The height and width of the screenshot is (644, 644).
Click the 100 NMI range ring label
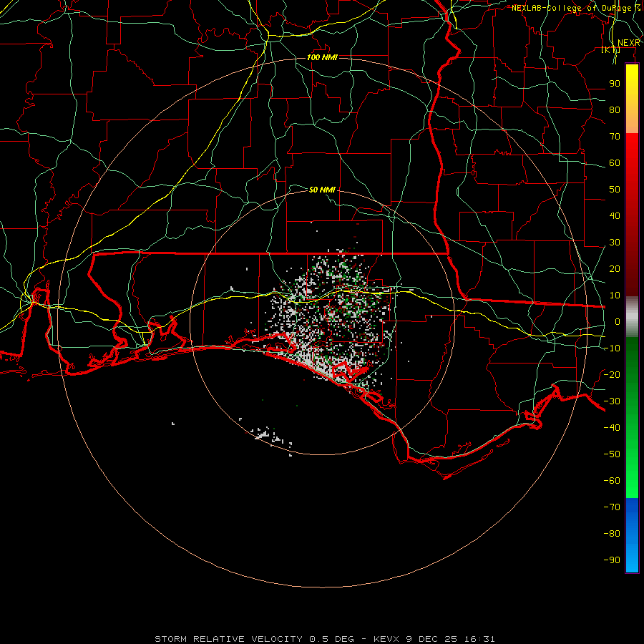click(322, 57)
